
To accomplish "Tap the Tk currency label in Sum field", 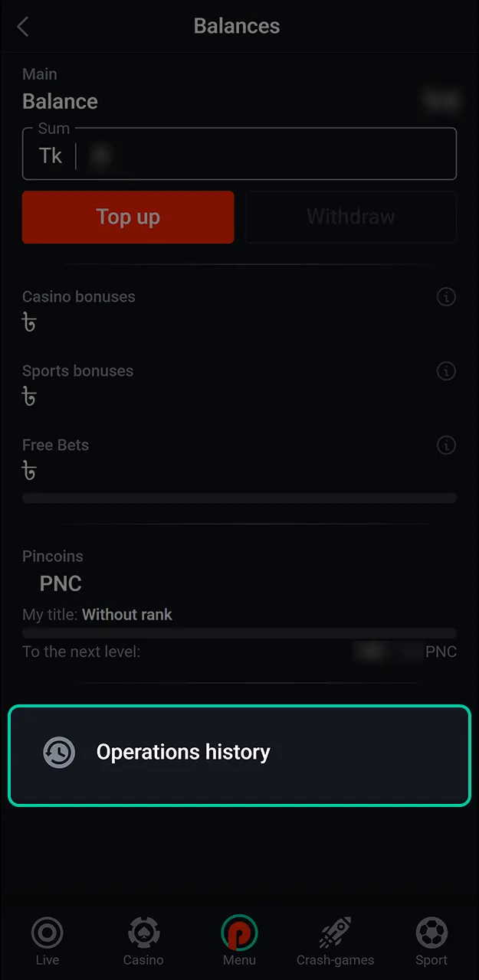I will click(x=50, y=155).
